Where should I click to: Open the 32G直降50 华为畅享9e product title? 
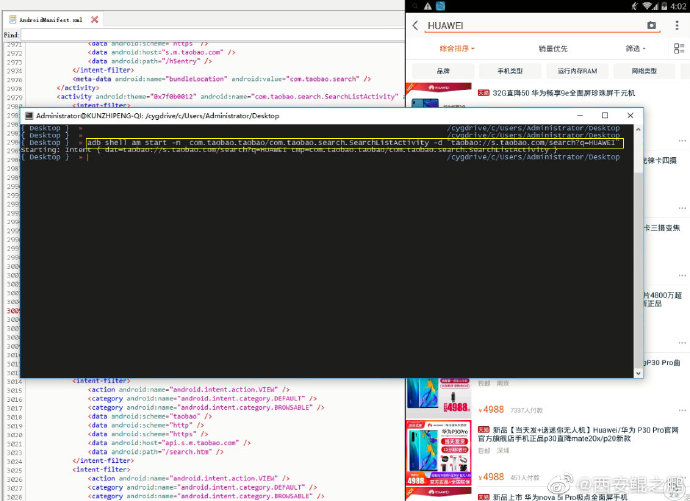point(563,93)
